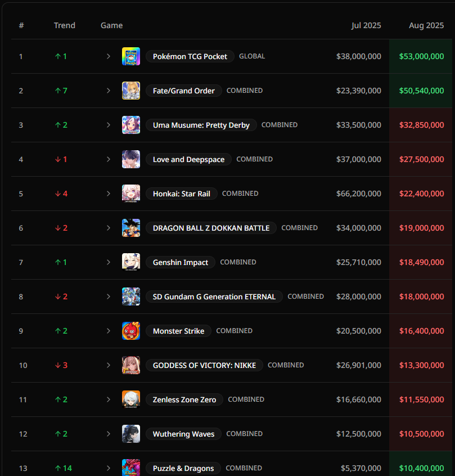Click the Monster Strike game icon

point(131,331)
